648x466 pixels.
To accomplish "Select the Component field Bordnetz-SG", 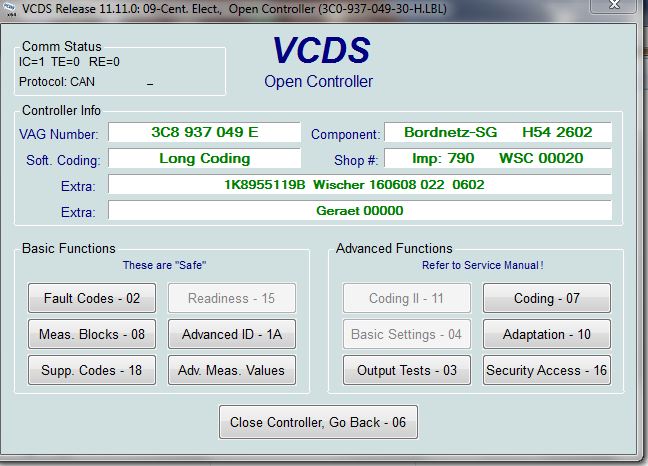I will point(497,132).
